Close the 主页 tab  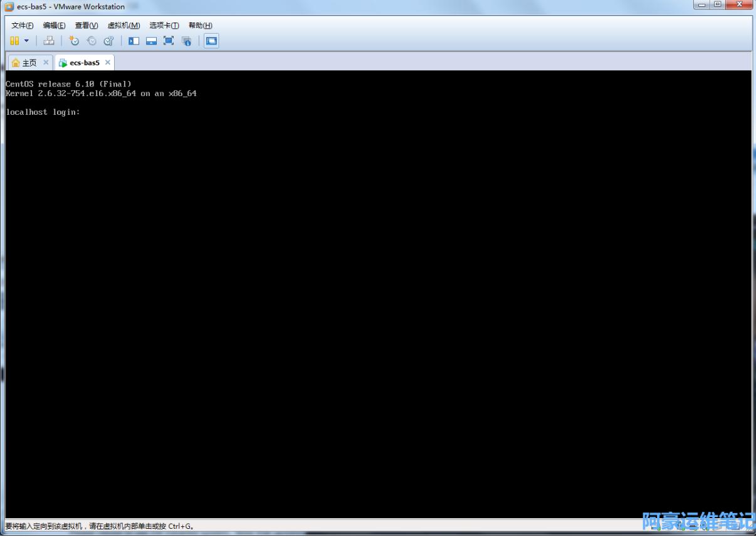(46, 63)
